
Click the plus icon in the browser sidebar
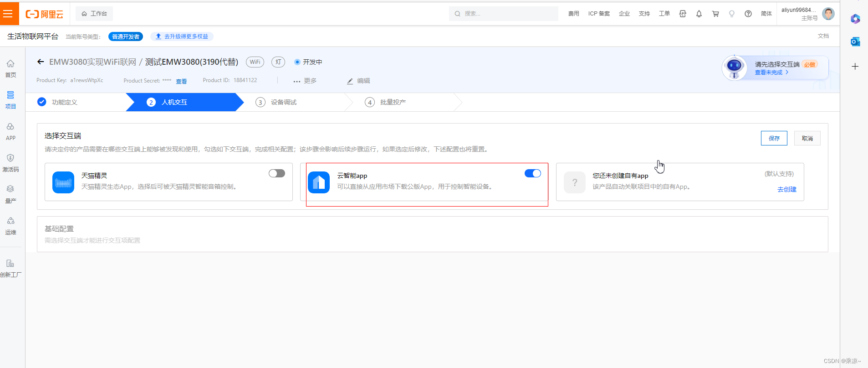click(855, 66)
